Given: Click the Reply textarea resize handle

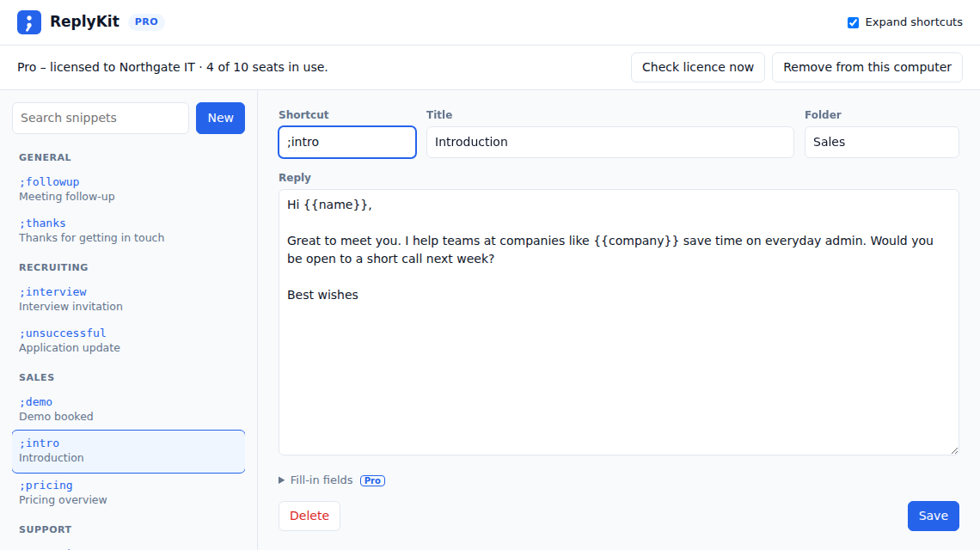Looking at the screenshot, I should (x=953, y=450).
